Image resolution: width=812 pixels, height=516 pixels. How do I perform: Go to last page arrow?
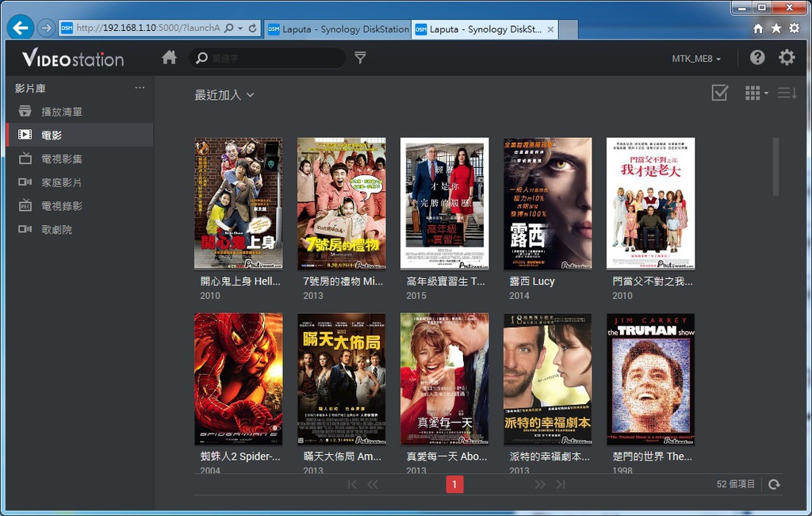coord(561,484)
